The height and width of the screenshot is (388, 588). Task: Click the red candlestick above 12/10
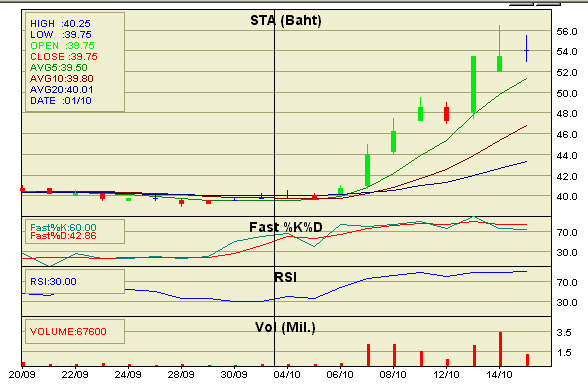[446, 114]
